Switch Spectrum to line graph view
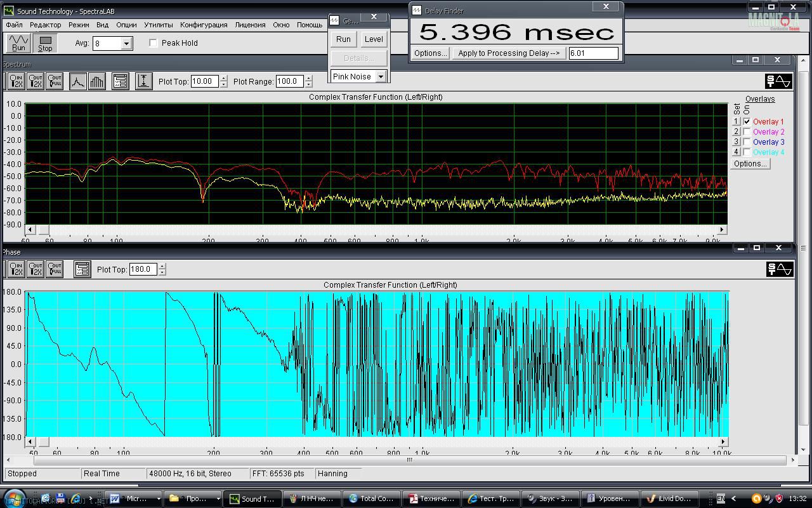Screen dimensions: 812x508 [x=77, y=81]
